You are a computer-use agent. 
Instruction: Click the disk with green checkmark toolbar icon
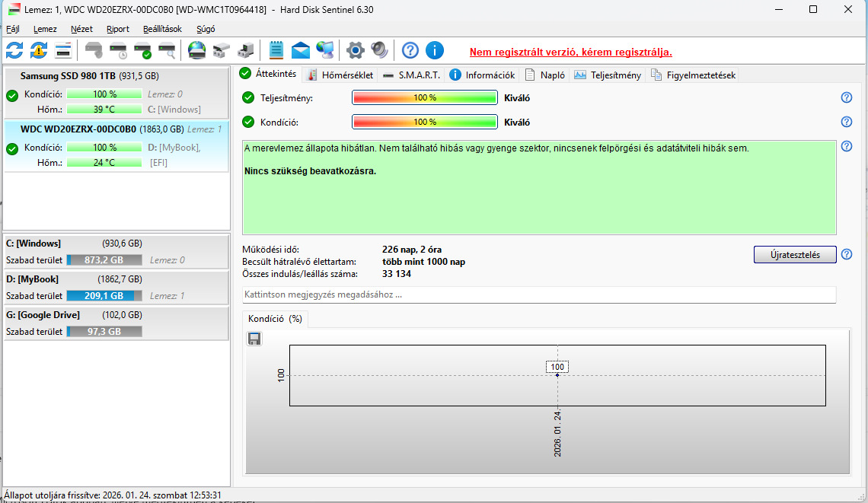point(143,50)
